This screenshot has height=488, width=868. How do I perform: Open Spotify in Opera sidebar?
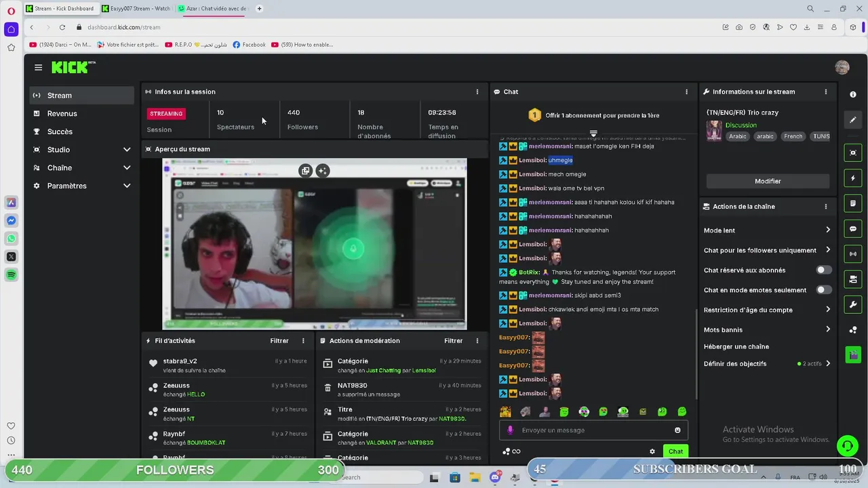click(11, 274)
